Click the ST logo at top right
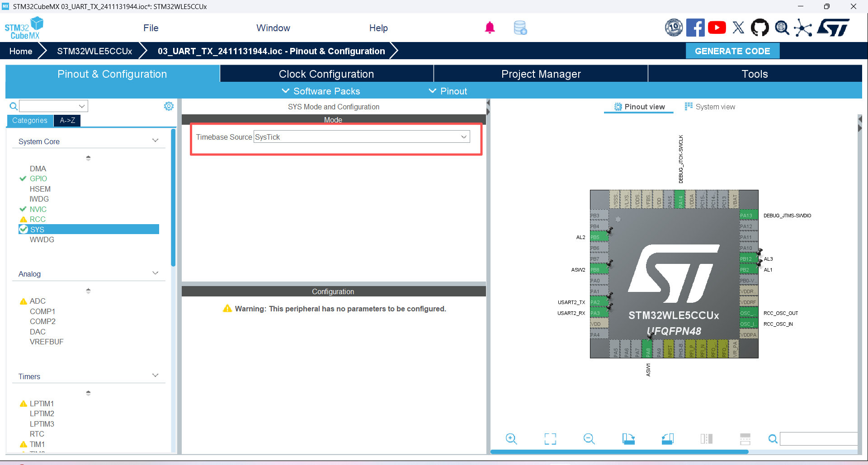Viewport: 868px width, 465px height. pos(833,28)
